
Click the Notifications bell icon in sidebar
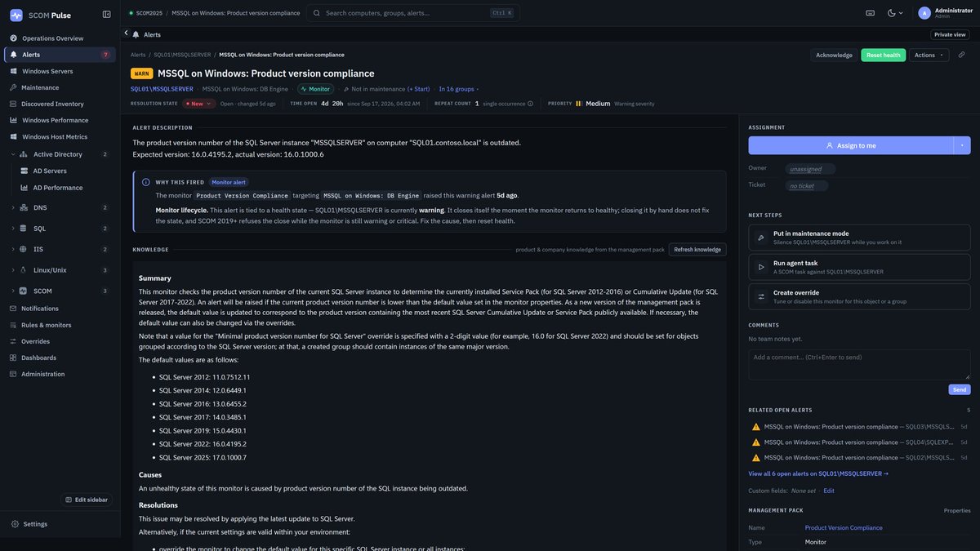click(x=14, y=309)
